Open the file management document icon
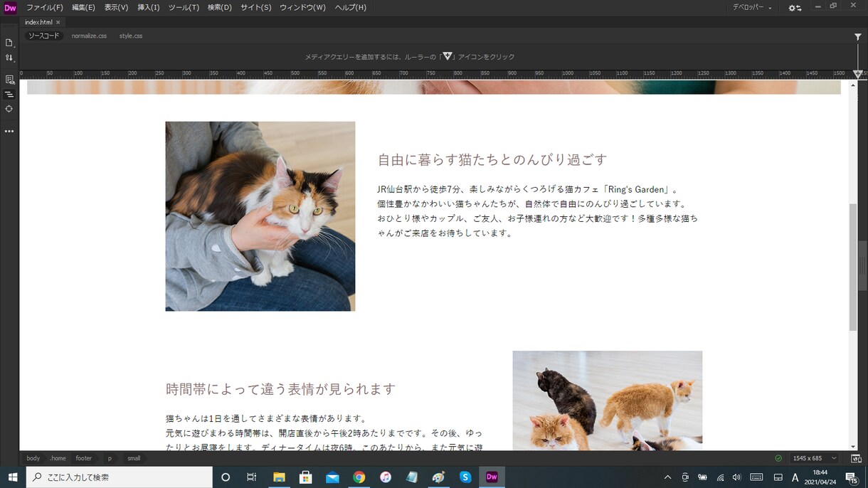This screenshot has height=488, width=868. [9, 43]
